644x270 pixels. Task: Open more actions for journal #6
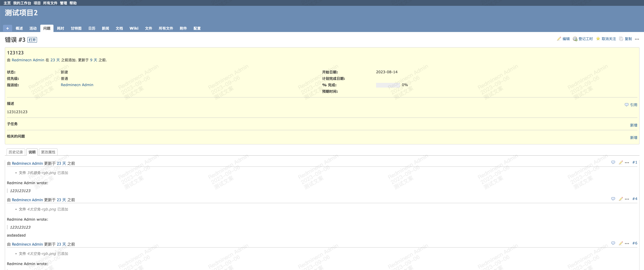click(x=627, y=244)
